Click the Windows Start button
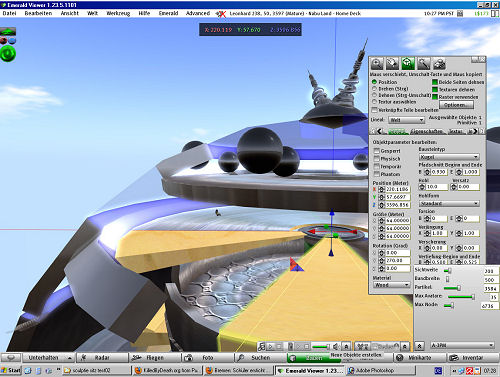The image size is (500, 377). coord(11,370)
